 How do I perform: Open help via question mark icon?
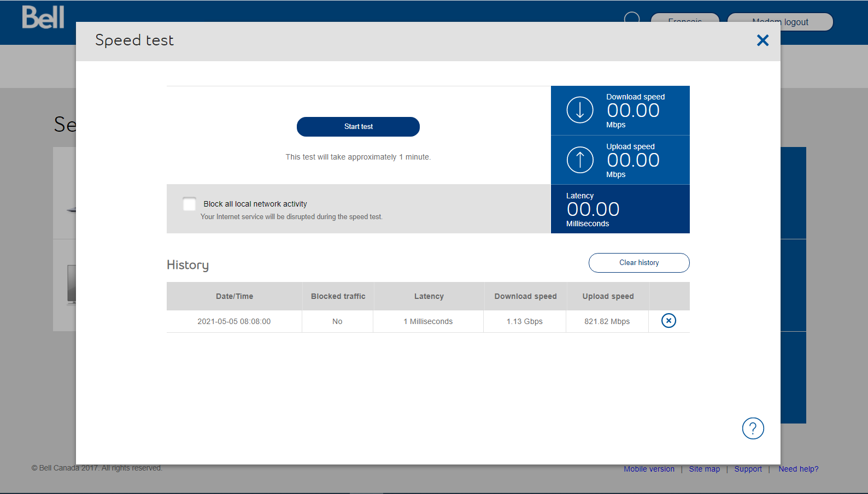pyautogui.click(x=753, y=428)
